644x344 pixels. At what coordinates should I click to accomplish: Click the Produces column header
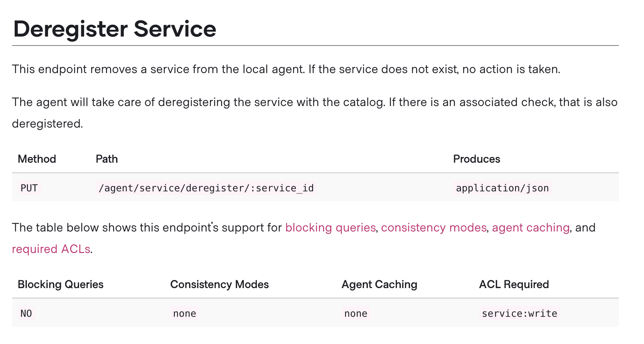pyautogui.click(x=477, y=159)
